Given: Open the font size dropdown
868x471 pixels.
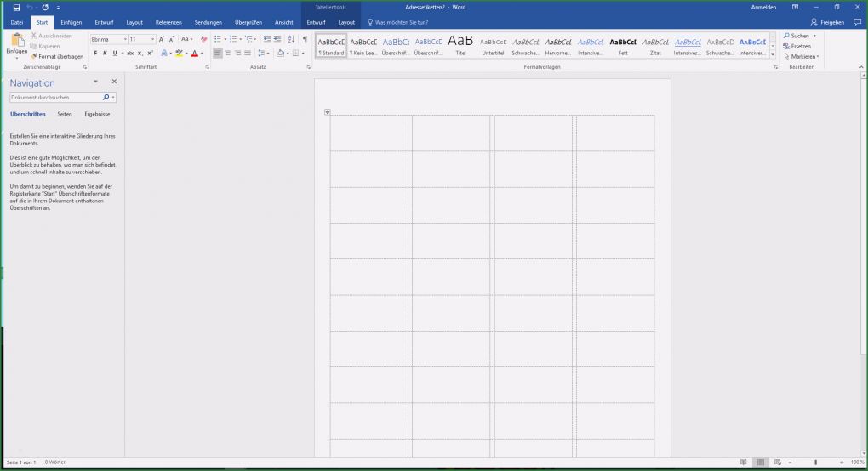Looking at the screenshot, I should click(152, 39).
